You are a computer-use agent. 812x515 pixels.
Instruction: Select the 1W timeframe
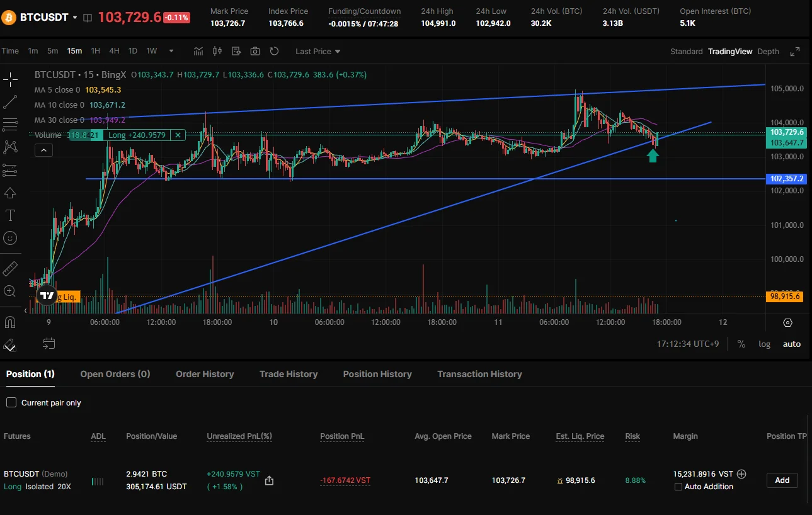point(152,51)
